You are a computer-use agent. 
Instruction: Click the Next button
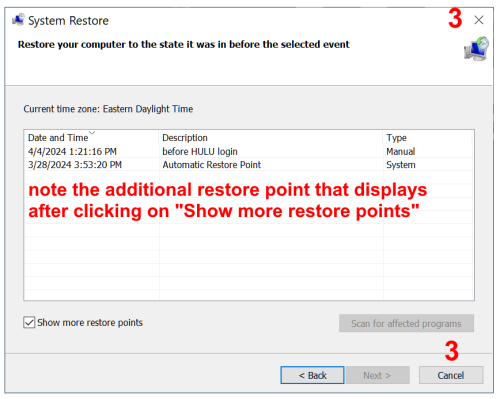[378, 375]
